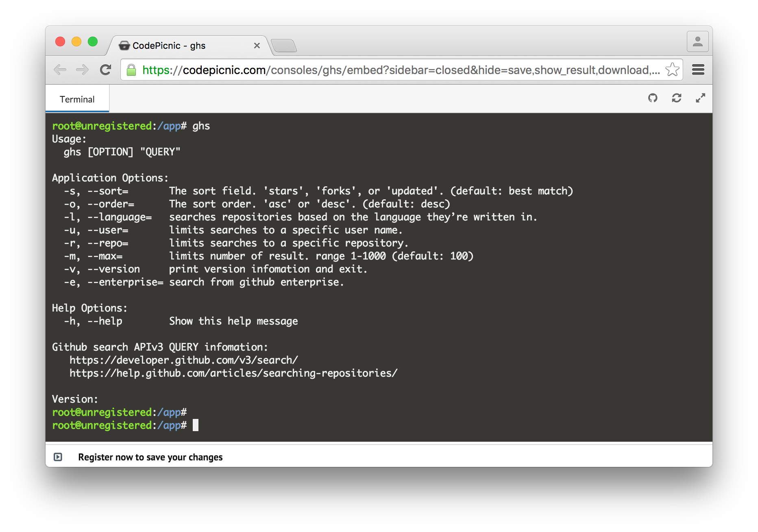Click the "Version:" line

tap(75, 399)
